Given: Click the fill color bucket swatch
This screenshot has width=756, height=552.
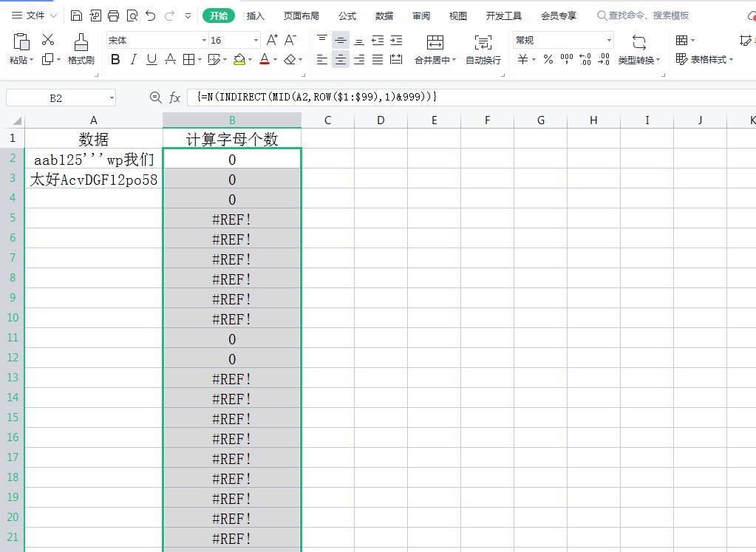Looking at the screenshot, I should pyautogui.click(x=239, y=59).
